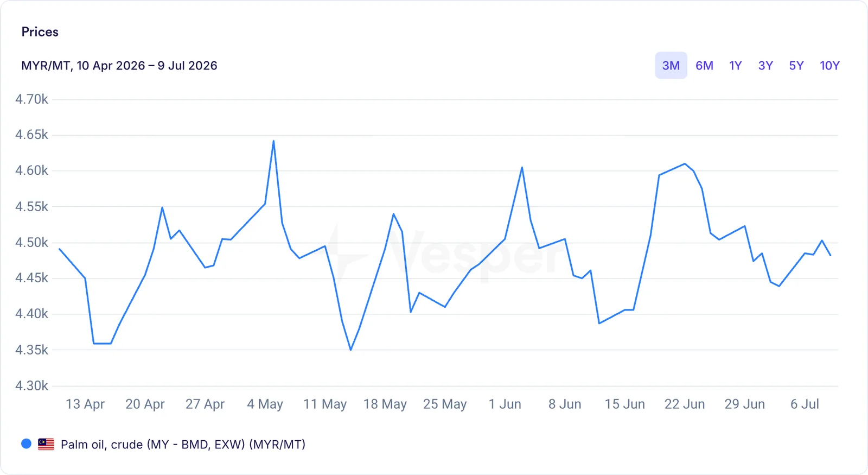
Task: Click the 6 Jul axis label
Action: pos(805,404)
